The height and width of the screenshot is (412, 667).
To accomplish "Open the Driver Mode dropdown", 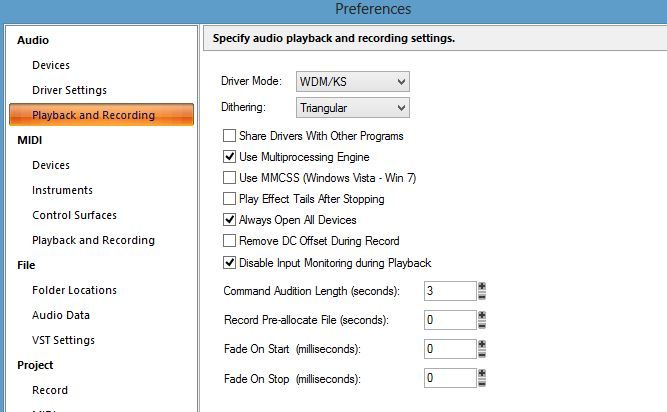I will pyautogui.click(x=352, y=81).
